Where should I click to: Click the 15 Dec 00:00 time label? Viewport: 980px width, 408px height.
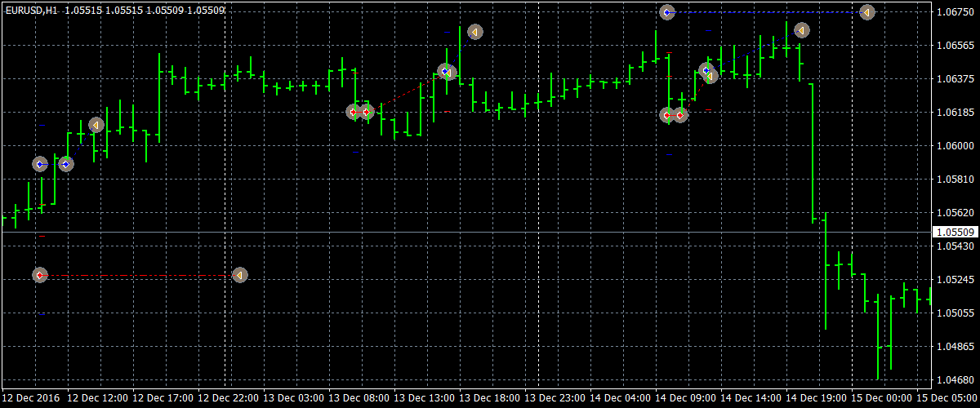[x=881, y=398]
